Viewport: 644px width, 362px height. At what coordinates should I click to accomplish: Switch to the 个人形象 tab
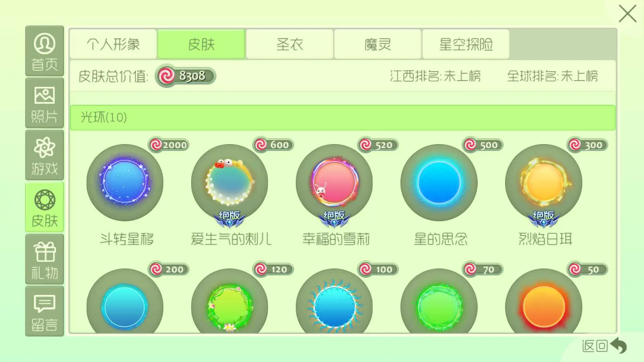pyautogui.click(x=113, y=44)
